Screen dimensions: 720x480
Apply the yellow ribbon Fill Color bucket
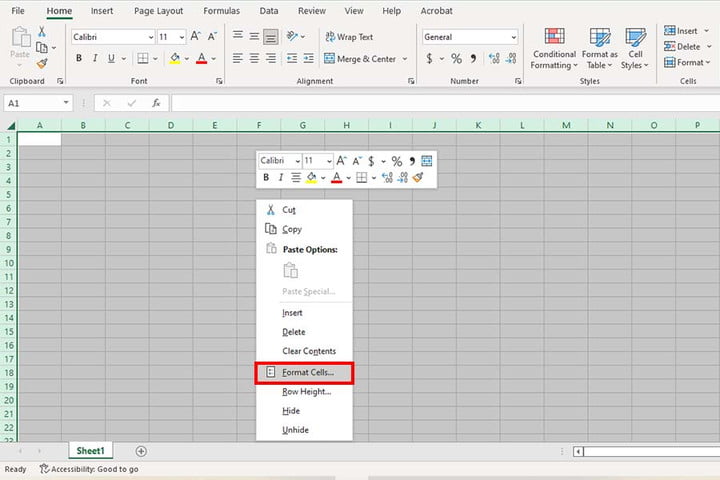(x=175, y=58)
